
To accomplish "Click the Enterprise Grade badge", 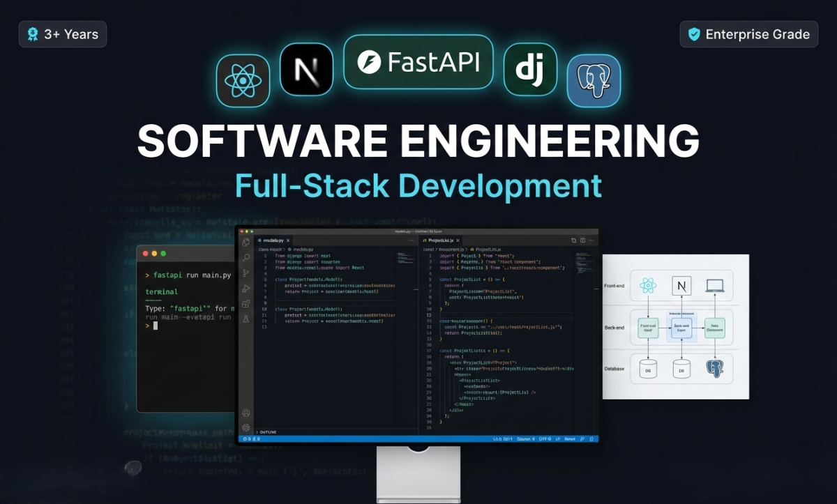I will [748, 34].
